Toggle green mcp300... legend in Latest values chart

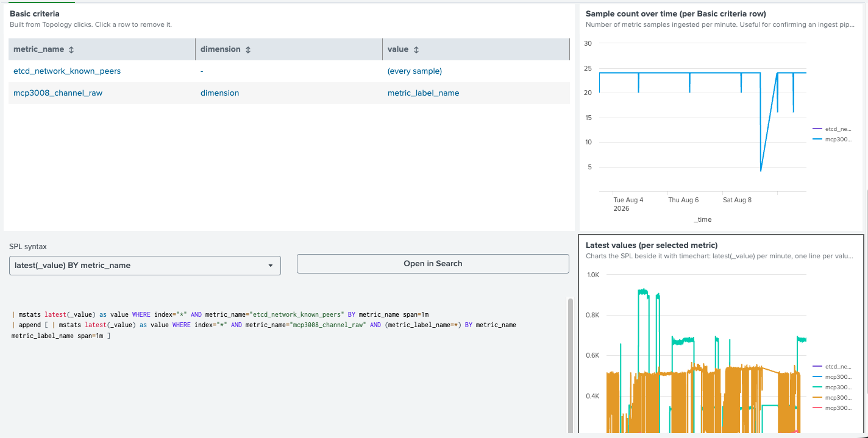[x=832, y=387]
